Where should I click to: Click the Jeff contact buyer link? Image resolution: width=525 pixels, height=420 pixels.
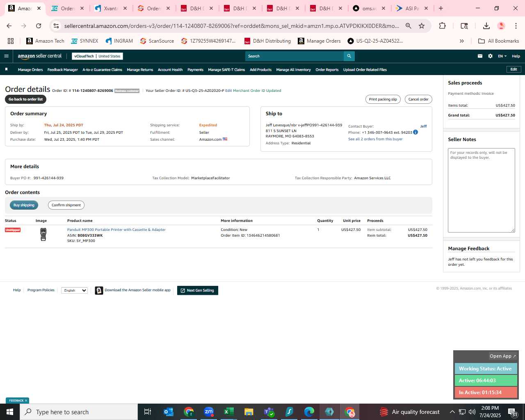tap(423, 126)
